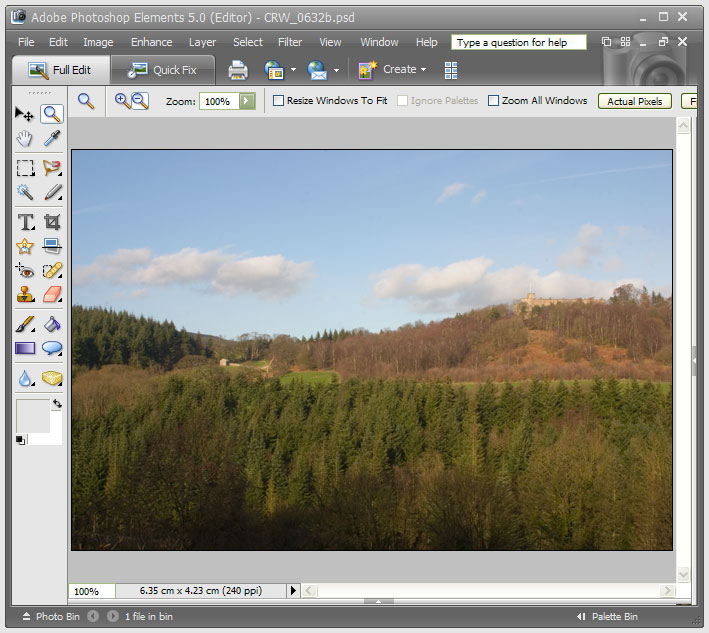Select the Blur water drop tool
The image size is (709, 633).
coord(25,378)
